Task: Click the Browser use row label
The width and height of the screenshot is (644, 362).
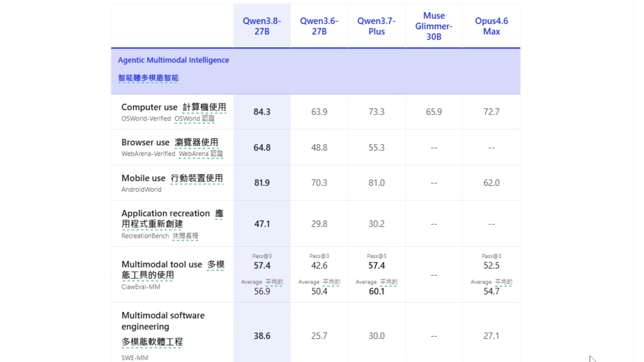Action: [145, 142]
